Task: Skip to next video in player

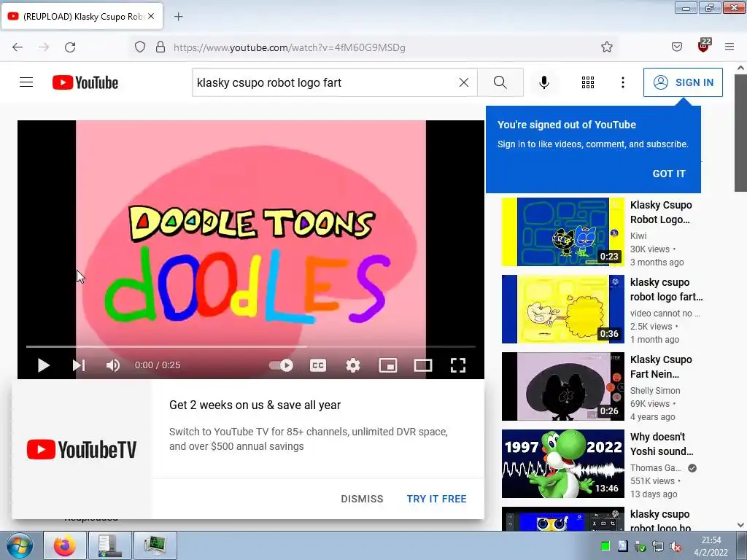Action: coord(79,365)
